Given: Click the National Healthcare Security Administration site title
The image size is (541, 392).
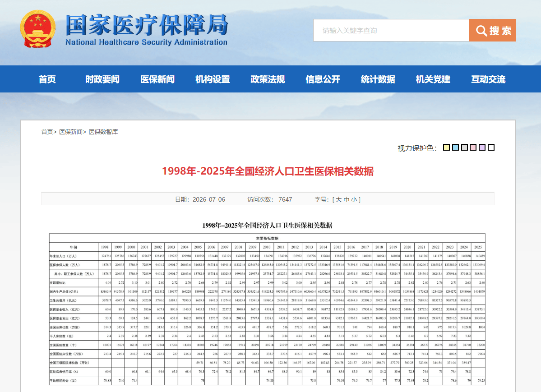Looking at the screenshot, I should click(x=147, y=29).
